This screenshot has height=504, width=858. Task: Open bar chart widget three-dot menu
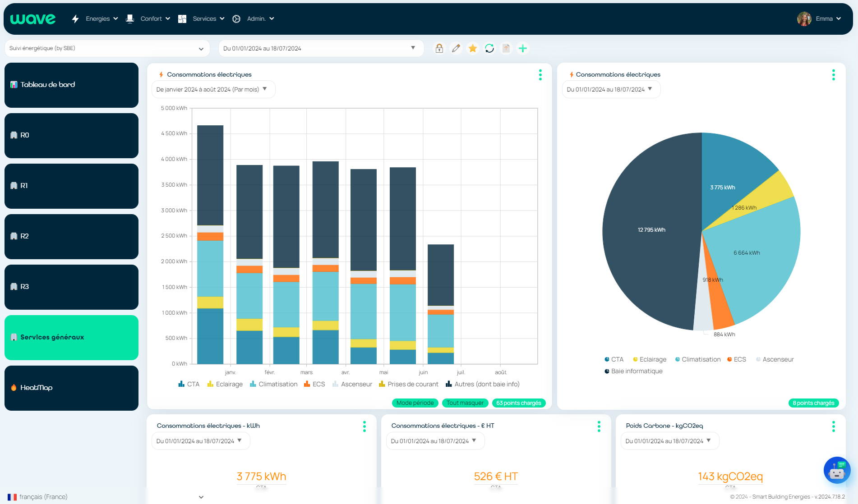pyautogui.click(x=540, y=75)
